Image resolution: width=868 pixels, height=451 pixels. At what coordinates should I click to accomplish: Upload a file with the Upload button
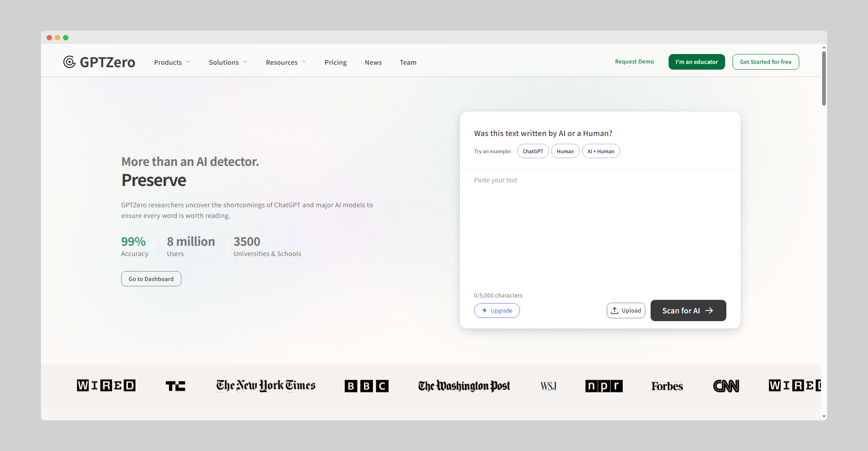[626, 310]
